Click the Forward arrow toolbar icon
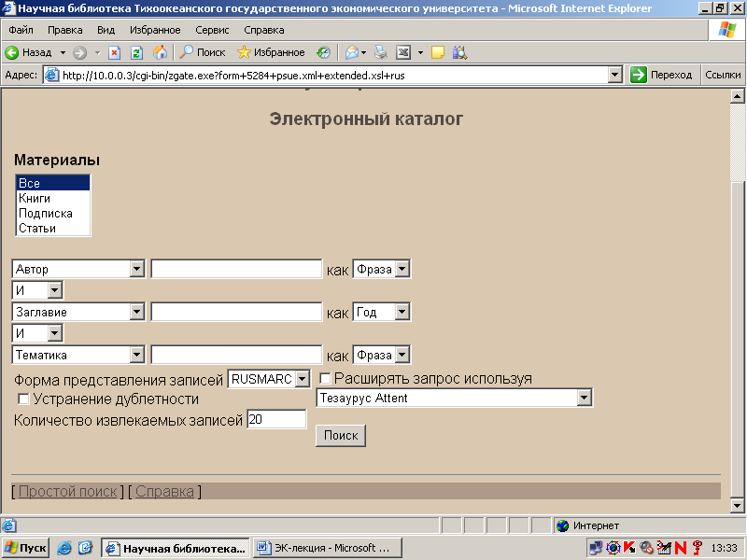Screen dimensions: 747x560 pos(80,52)
